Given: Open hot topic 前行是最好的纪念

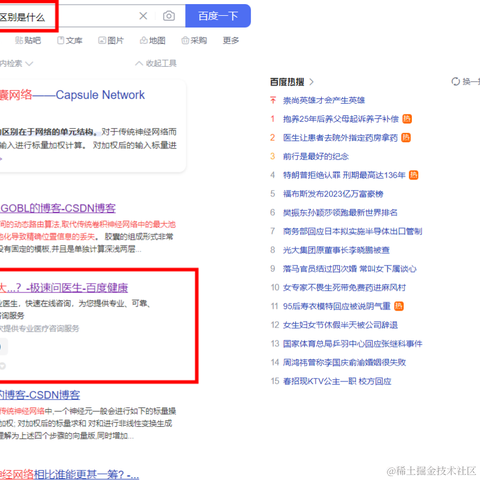Looking at the screenshot, I should tap(316, 156).
